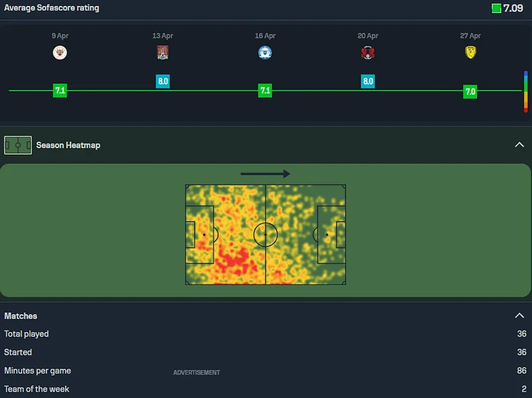Click the rating color scale bar
This screenshot has width=532, height=398.
tap(525, 92)
